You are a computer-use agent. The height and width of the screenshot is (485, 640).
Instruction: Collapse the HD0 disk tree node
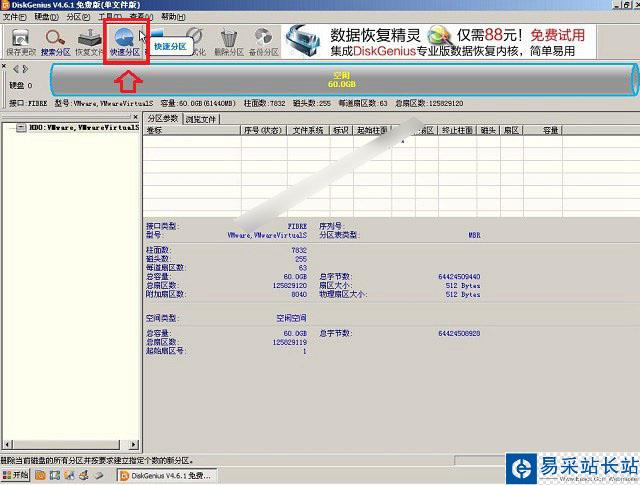click(x=21, y=128)
